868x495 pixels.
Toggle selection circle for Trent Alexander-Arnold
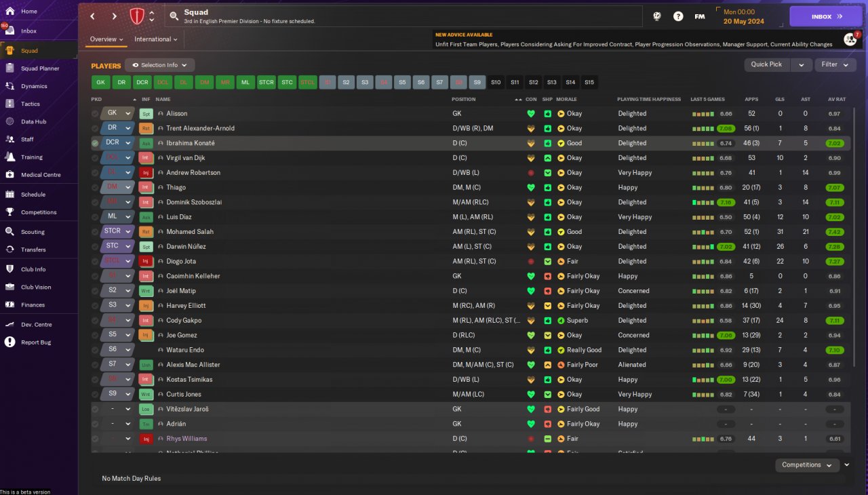95,128
